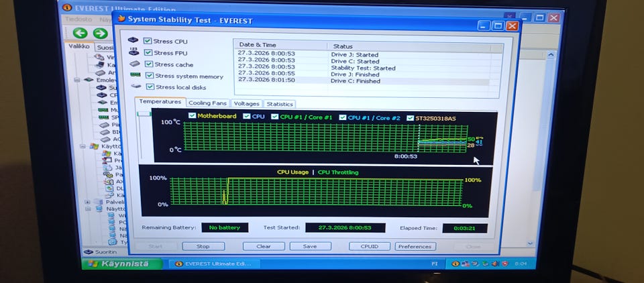Hide the Motherboard temperature graph line

coord(192,116)
